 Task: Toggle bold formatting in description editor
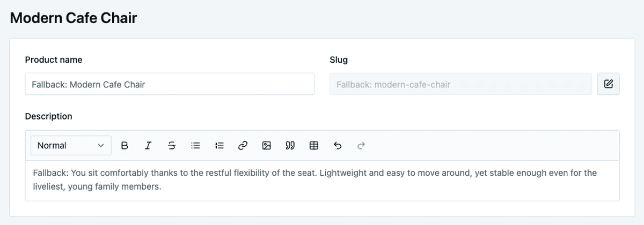125,146
